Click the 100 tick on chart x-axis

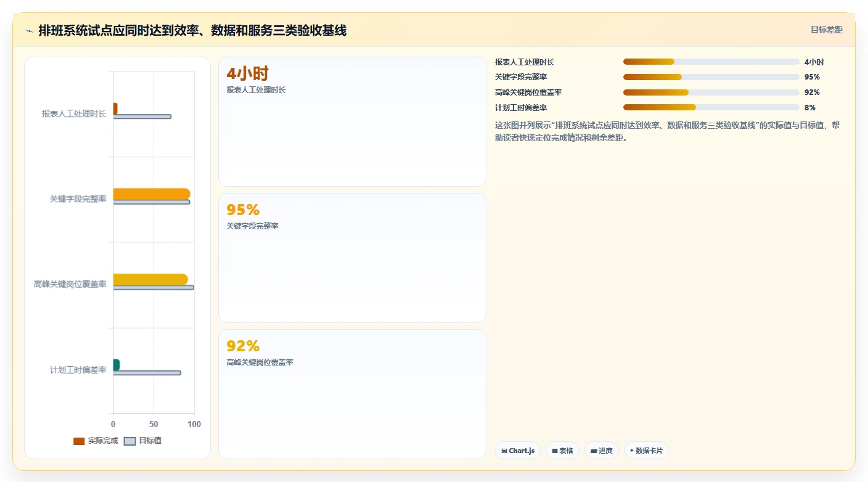[194, 424]
